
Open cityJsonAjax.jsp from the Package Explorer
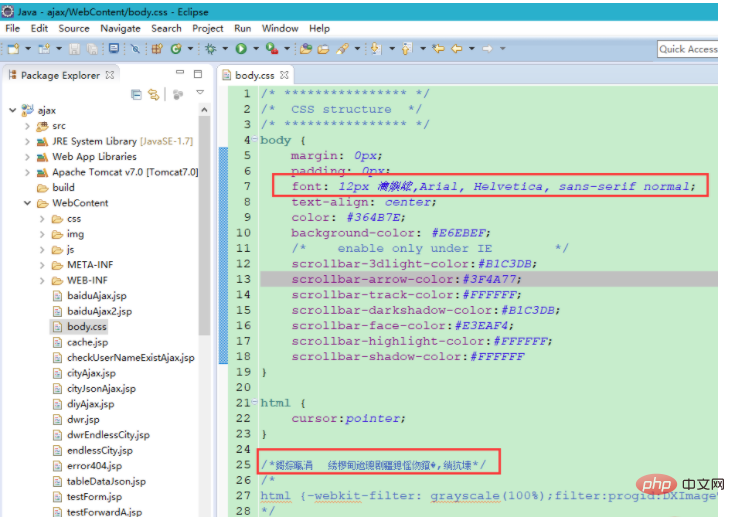coord(100,388)
